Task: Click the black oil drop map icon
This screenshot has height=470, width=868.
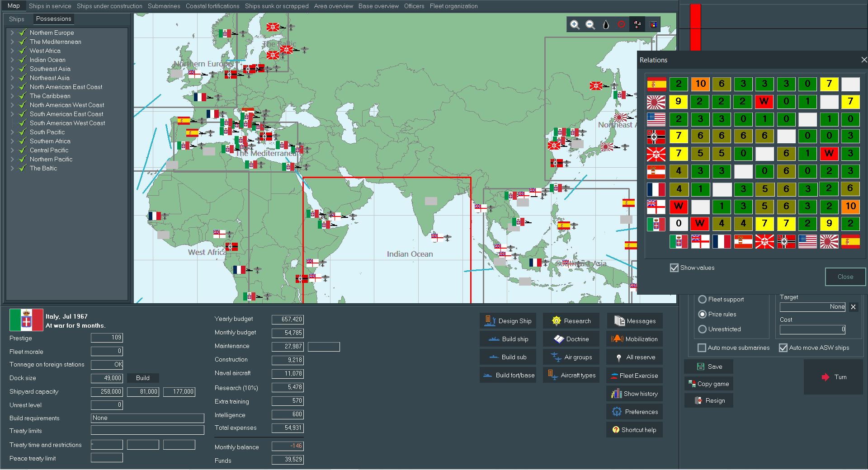Action: tap(606, 25)
